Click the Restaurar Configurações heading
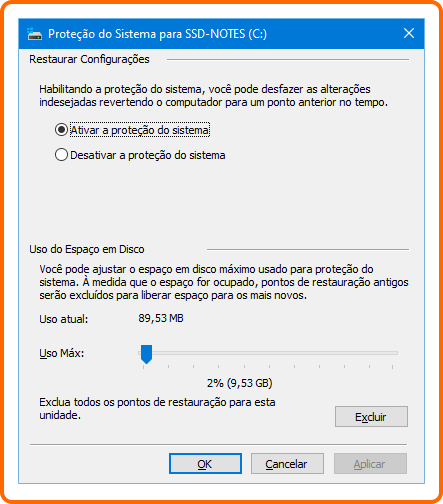The image size is (443, 504). coord(89,59)
